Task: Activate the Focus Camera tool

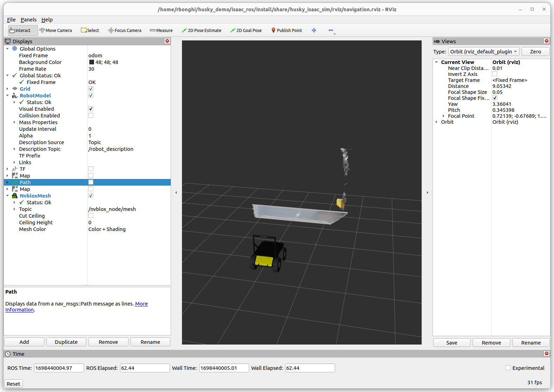Action: click(125, 30)
